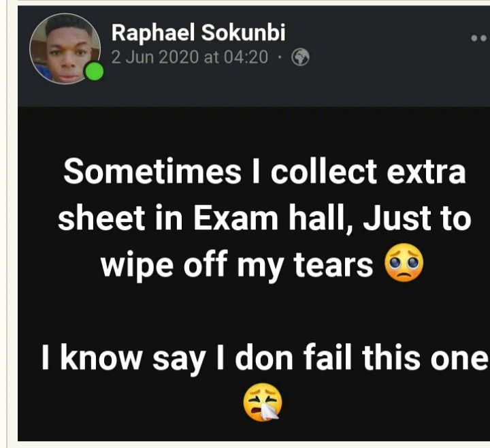Click the "I know say I don fail" line
The width and height of the screenshot is (490, 448).
(197, 357)
